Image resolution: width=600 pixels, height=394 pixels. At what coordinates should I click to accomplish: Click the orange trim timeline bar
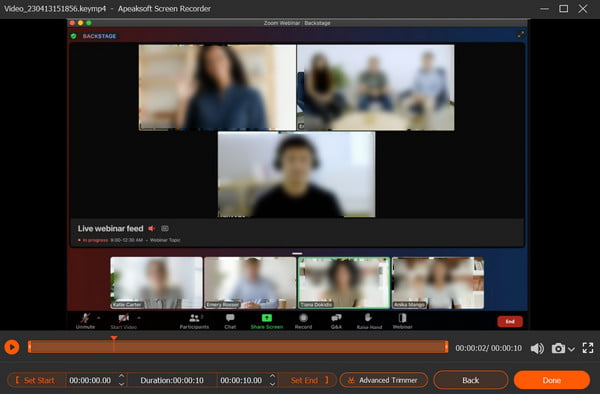(238, 347)
